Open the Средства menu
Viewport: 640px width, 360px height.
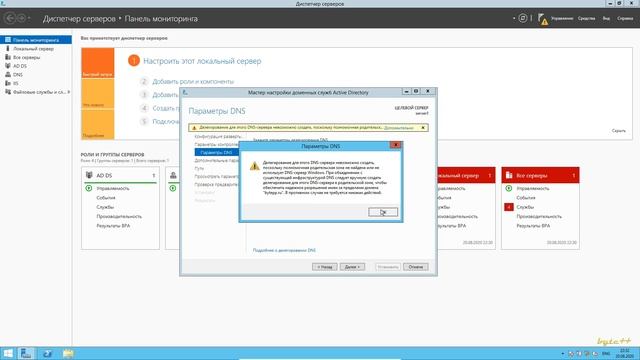[586, 18]
